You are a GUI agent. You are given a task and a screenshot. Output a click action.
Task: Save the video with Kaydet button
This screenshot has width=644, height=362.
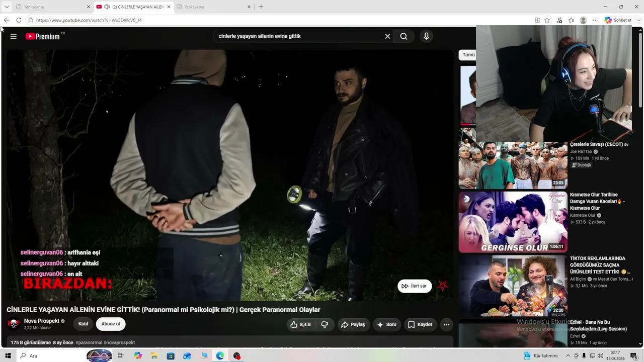(x=420, y=325)
